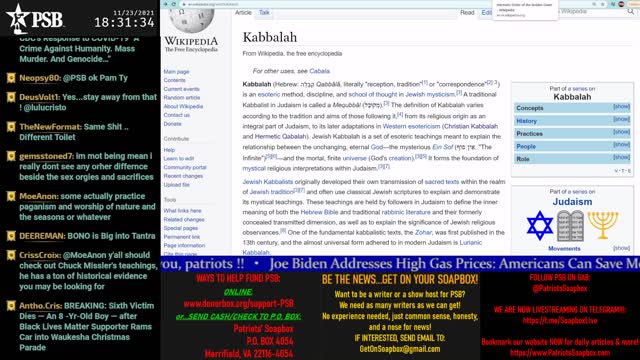
Task: Click the browser forward arrow
Action: 165,4
